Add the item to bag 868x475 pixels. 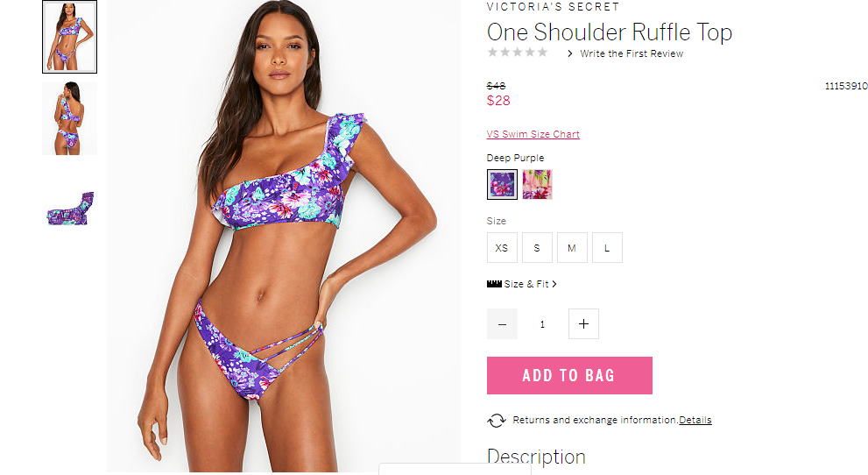pos(569,375)
